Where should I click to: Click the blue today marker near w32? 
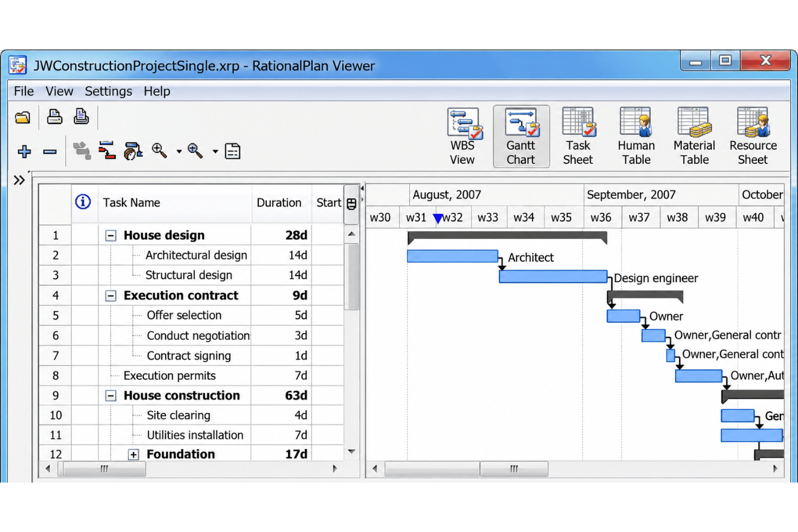point(438,218)
